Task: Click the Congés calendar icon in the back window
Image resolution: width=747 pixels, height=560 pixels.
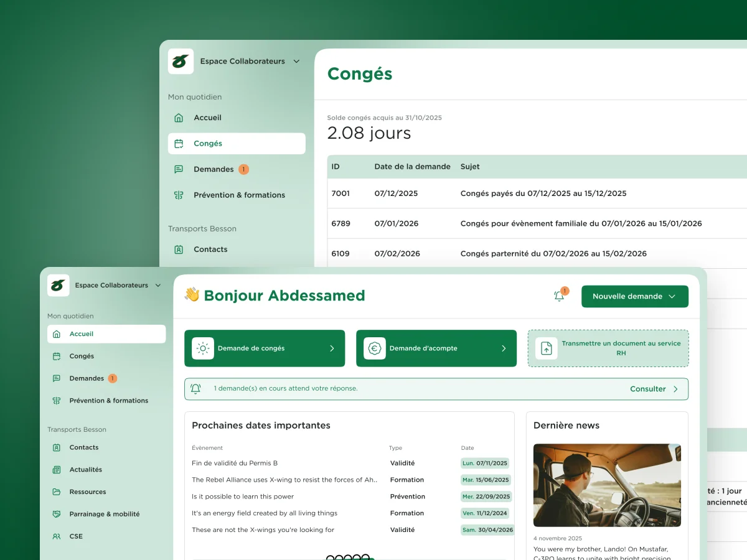Action: coord(179,144)
